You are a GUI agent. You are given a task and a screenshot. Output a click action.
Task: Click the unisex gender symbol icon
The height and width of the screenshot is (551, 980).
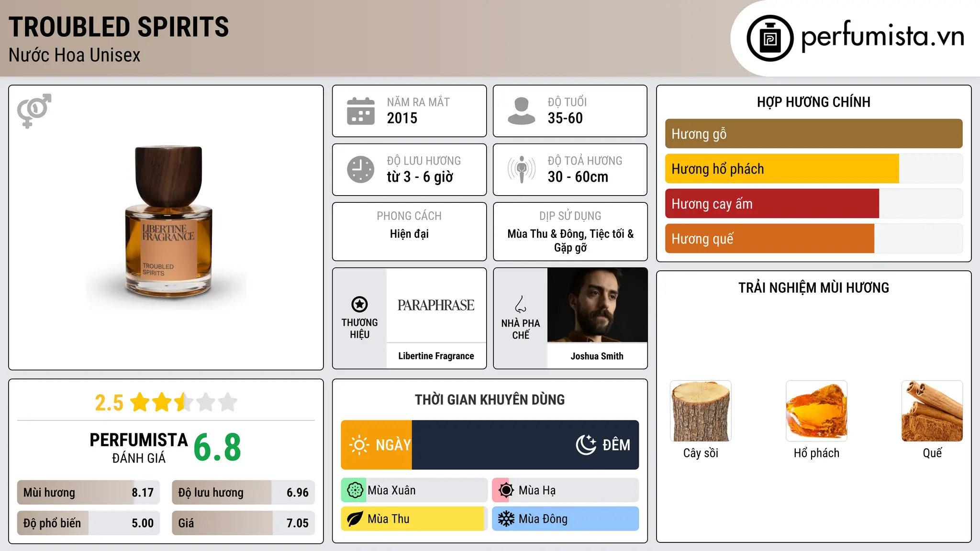pos(34,111)
